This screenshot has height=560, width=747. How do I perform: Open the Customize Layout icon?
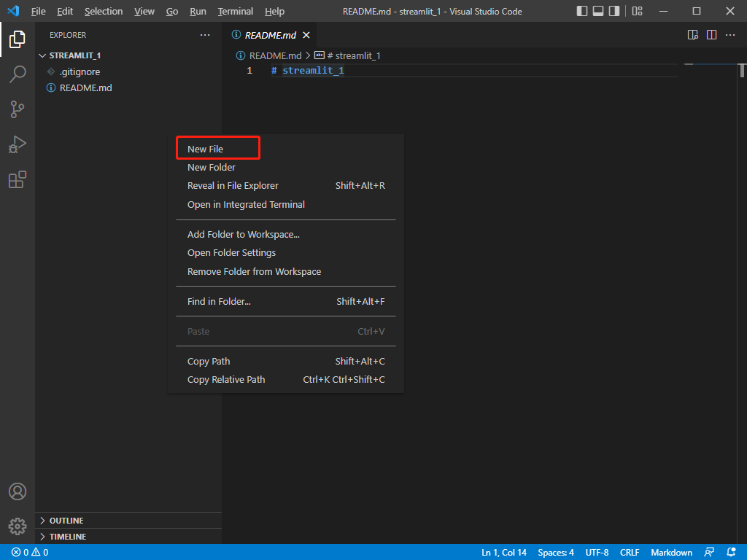(x=637, y=11)
